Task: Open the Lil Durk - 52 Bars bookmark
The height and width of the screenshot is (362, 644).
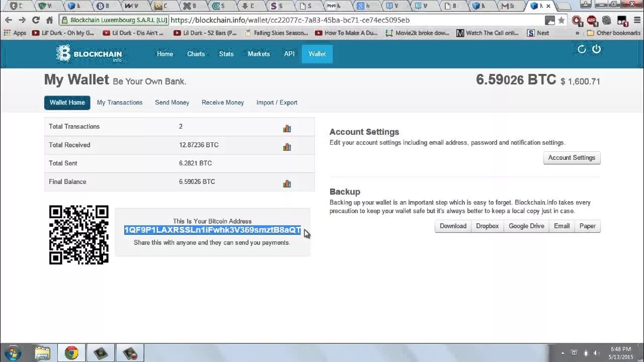Action: pyautogui.click(x=205, y=33)
